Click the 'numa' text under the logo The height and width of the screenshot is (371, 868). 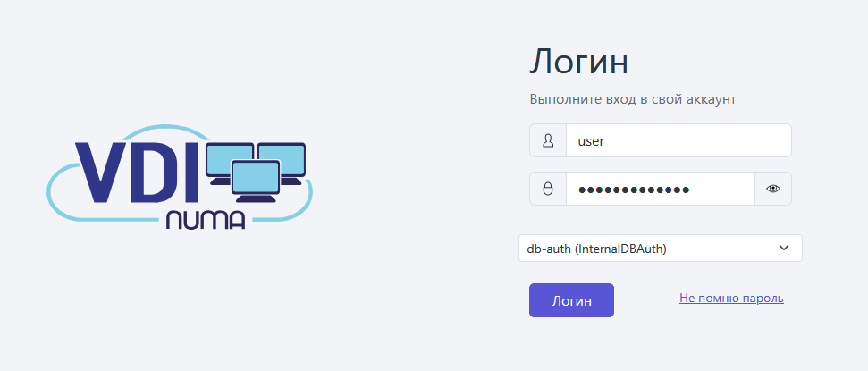205,219
